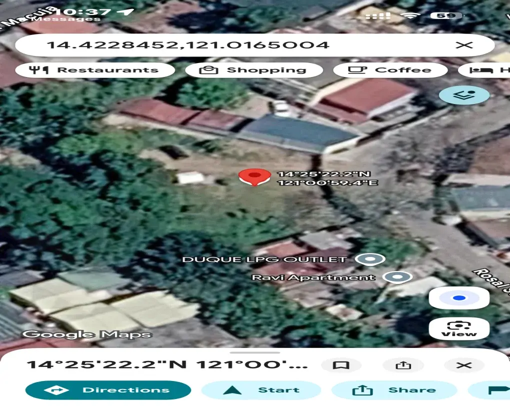Share the location via Share button
The width and height of the screenshot is (510, 420).
tap(394, 390)
